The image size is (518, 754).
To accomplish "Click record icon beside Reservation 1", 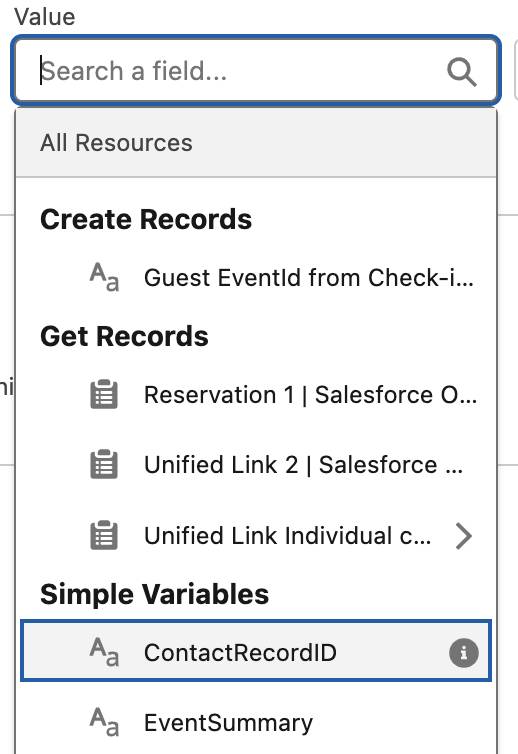I will click(x=104, y=394).
